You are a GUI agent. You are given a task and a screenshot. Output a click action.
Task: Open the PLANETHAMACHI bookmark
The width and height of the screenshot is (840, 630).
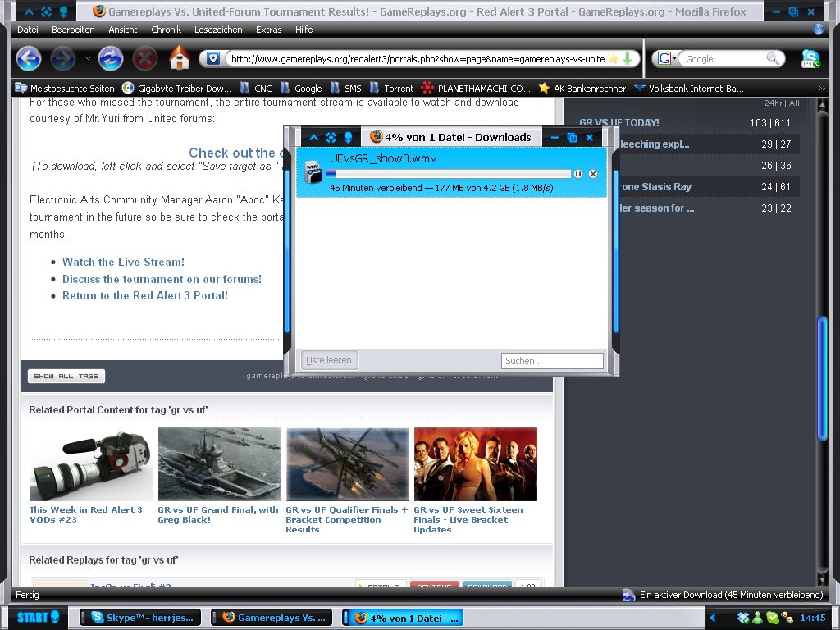pos(476,89)
